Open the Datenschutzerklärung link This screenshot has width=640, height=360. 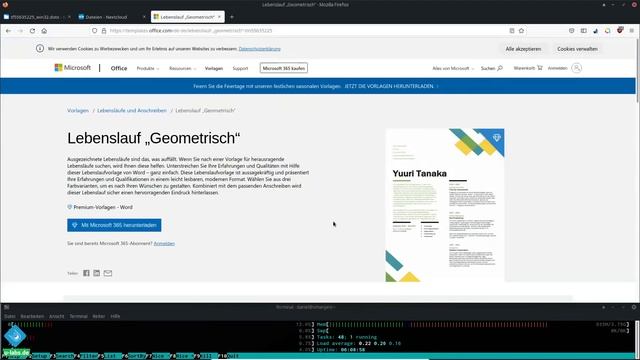260,49
